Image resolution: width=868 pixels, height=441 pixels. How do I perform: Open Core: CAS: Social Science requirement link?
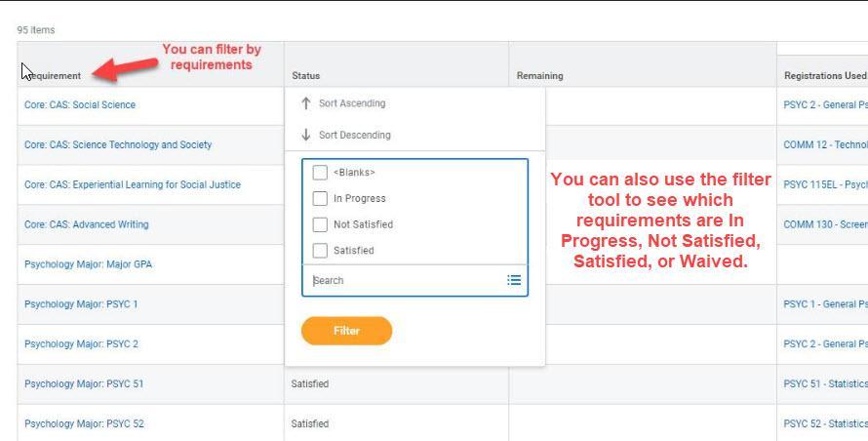tap(80, 104)
